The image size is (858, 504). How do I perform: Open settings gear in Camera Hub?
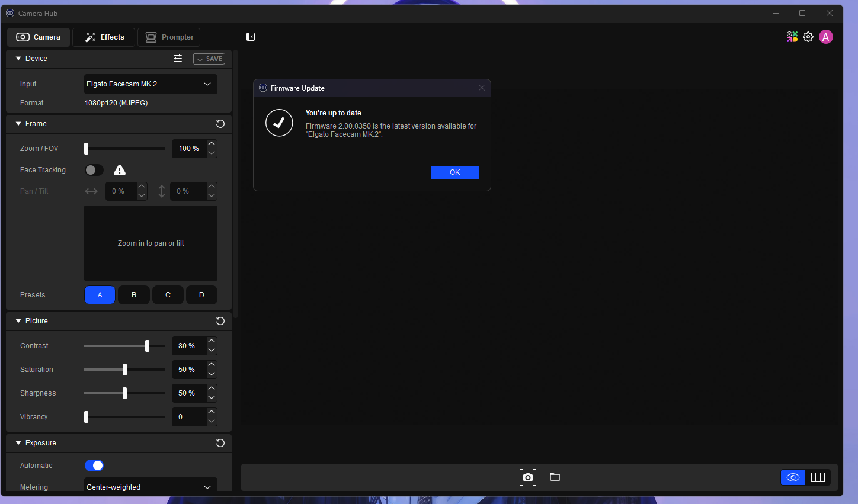point(808,37)
